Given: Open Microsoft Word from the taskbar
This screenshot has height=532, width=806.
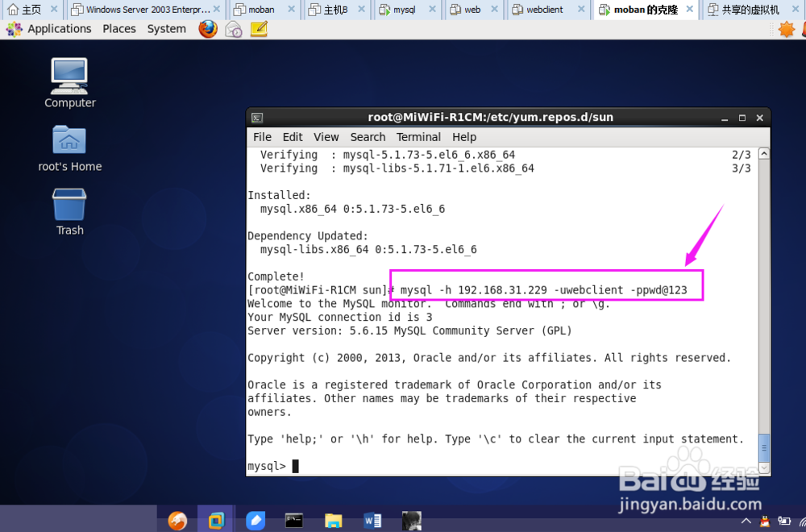Looking at the screenshot, I should click(x=372, y=521).
